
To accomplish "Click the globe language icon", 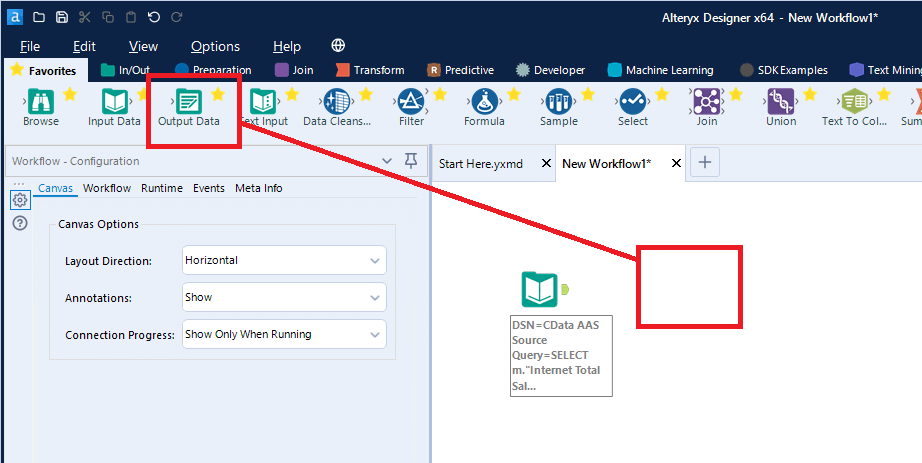I will tap(338, 45).
